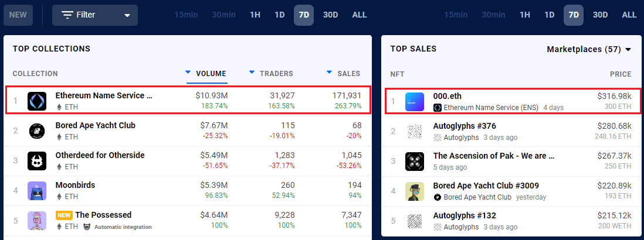Image resolution: width=644 pixels, height=240 pixels.
Task: Select 1D timeframe for Top Sales
Action: [x=550, y=15]
